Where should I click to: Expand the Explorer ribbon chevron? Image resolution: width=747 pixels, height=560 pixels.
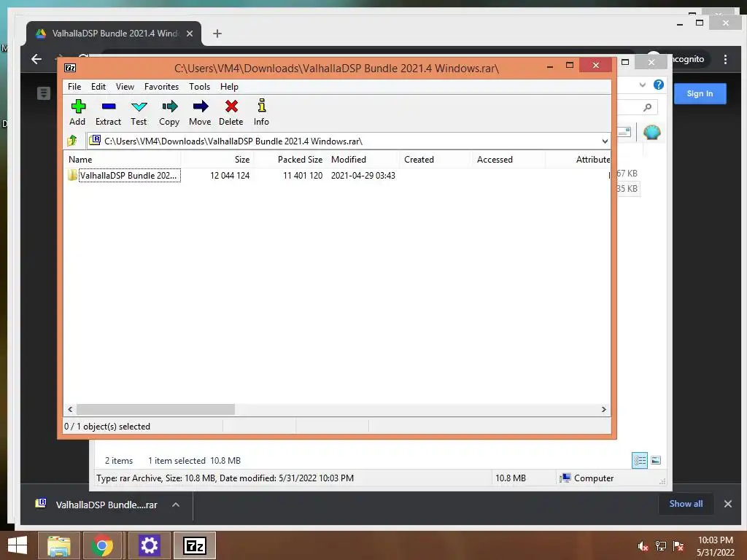pos(642,85)
